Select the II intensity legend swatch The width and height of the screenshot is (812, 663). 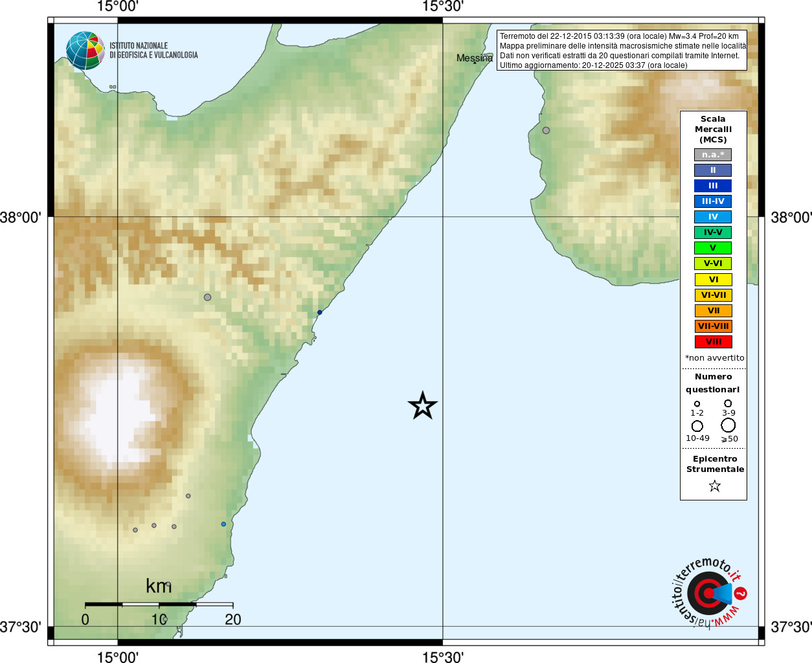point(713,170)
